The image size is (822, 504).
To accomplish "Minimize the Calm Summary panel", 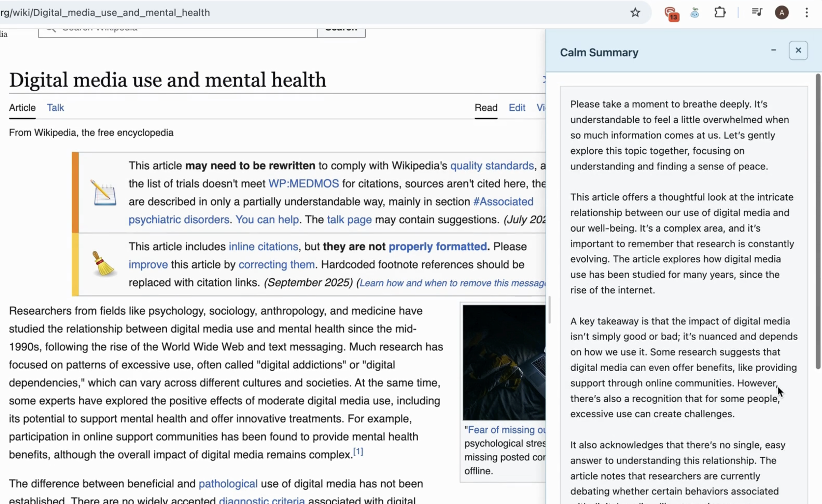I will tap(774, 50).
